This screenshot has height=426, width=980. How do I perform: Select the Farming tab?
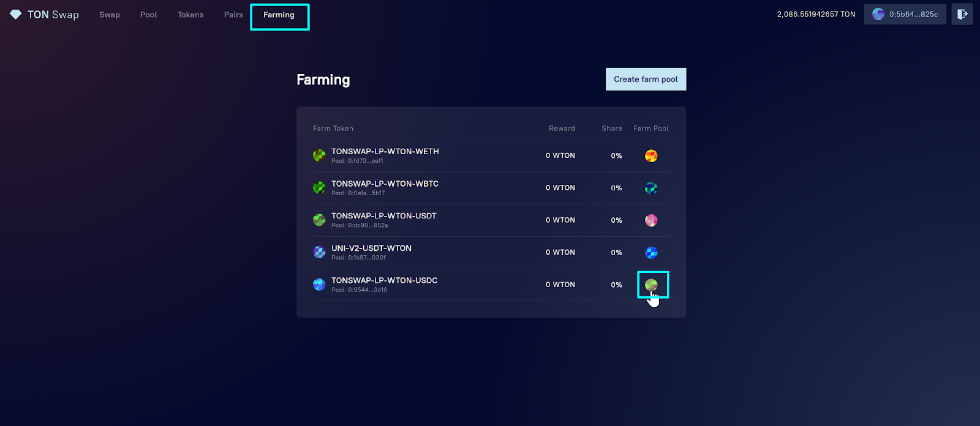[279, 15]
